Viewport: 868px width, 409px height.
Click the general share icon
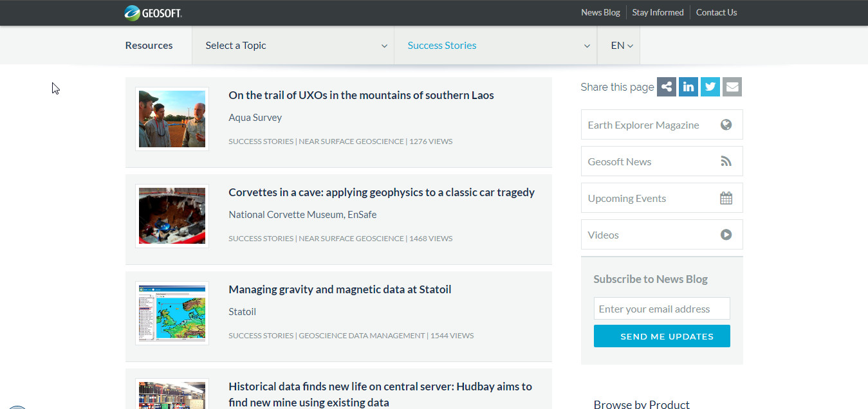[x=667, y=87]
